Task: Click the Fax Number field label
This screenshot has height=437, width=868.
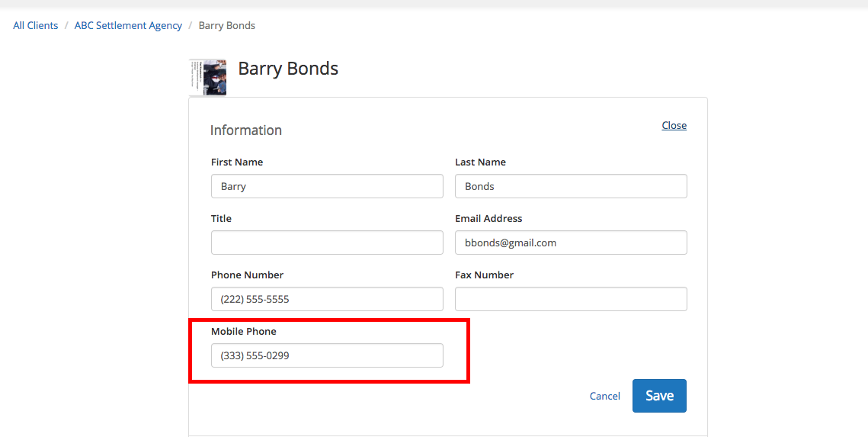Action: tap(484, 275)
